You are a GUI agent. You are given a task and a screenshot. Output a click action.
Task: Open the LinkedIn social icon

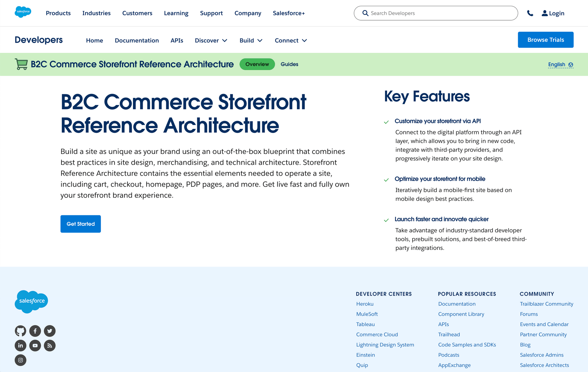[x=20, y=345]
